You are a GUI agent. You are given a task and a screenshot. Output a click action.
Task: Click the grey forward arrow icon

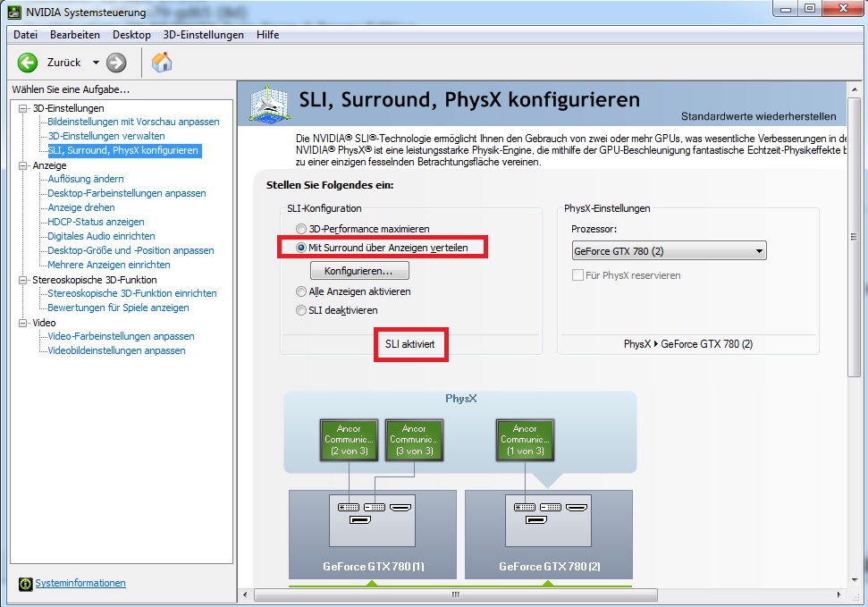click(116, 63)
